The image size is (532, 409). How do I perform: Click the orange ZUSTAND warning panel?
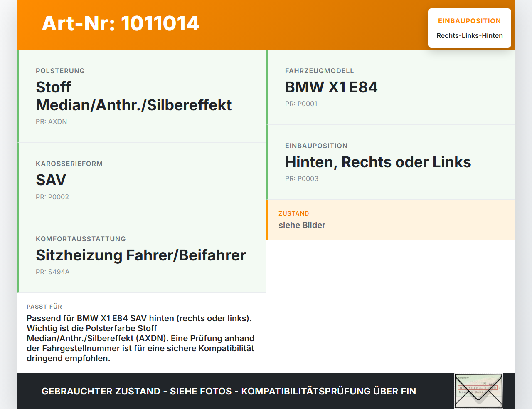(391, 220)
